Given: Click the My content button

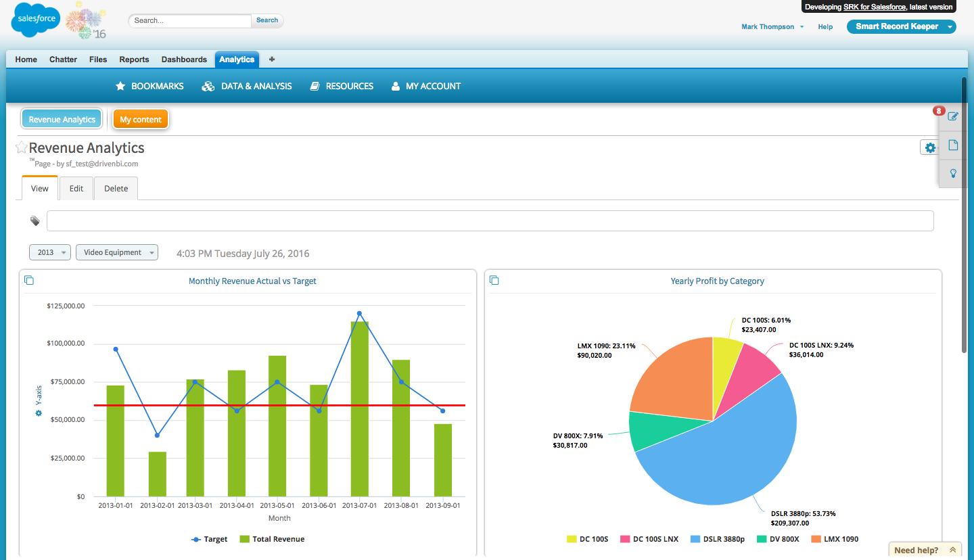Looking at the screenshot, I should tap(141, 120).
